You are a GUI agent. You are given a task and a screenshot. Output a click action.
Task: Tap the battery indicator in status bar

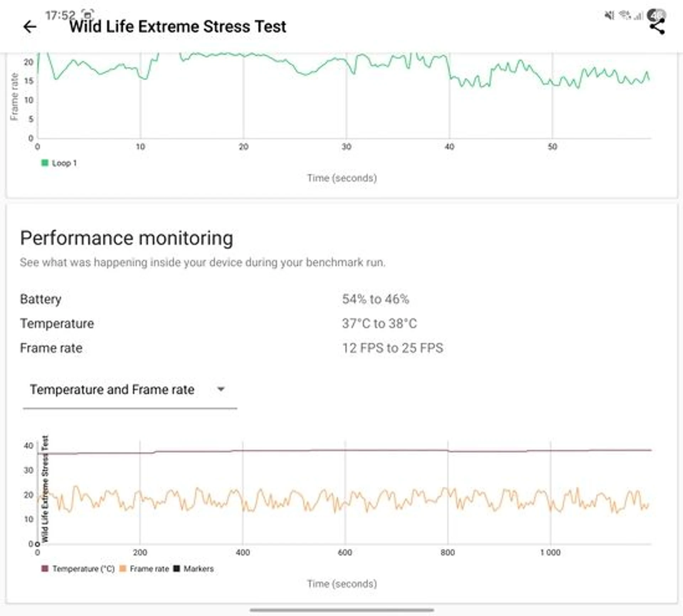coord(656,15)
